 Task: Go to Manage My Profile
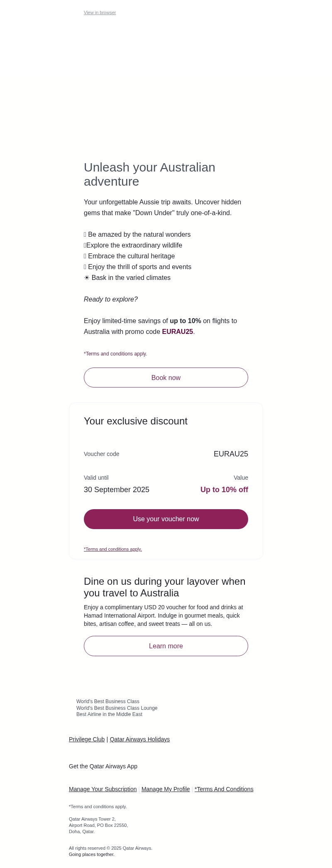(x=166, y=789)
